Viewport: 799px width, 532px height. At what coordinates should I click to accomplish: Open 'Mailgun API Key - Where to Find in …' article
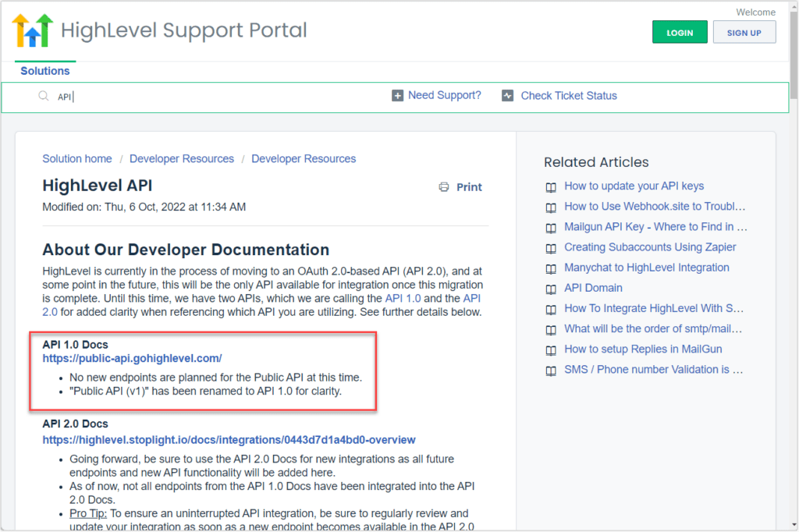click(x=655, y=227)
